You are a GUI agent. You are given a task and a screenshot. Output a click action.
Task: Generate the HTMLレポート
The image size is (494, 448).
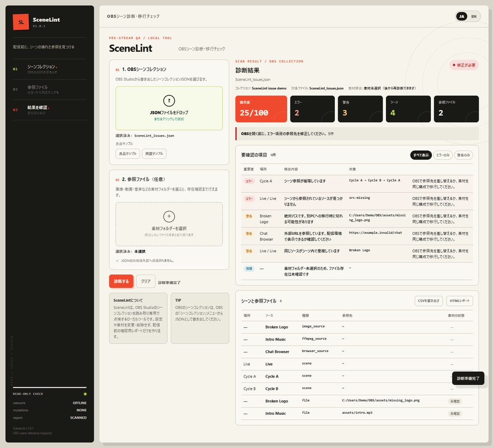tap(460, 300)
